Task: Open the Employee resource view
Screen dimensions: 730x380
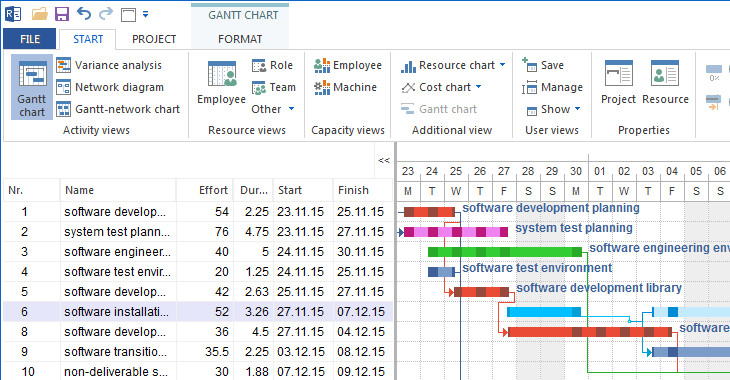Action: point(222,83)
